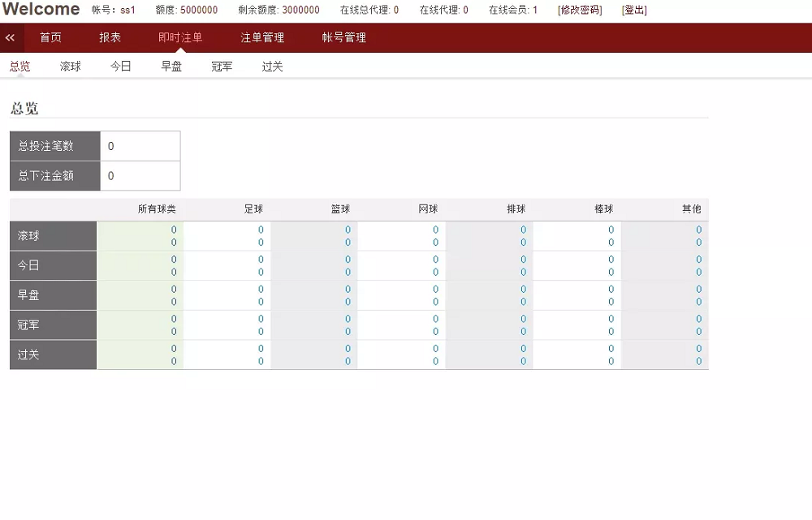Click the [登出] logout link

point(635,10)
